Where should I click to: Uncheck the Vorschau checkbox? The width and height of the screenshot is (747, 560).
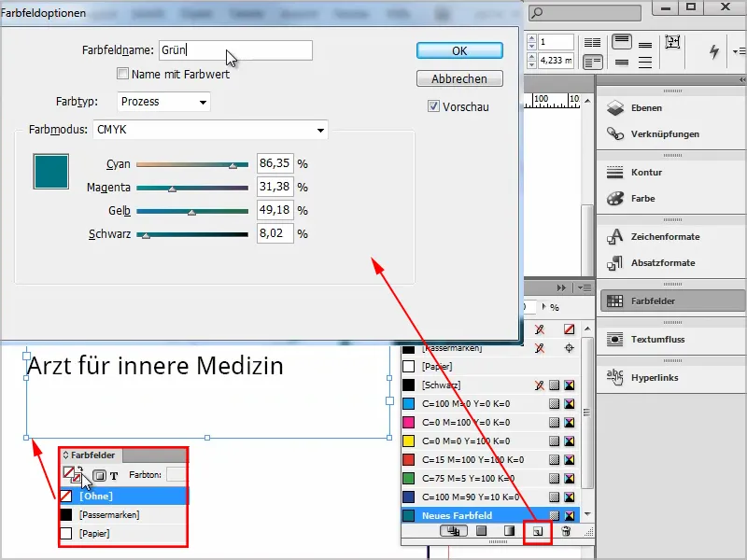click(433, 106)
